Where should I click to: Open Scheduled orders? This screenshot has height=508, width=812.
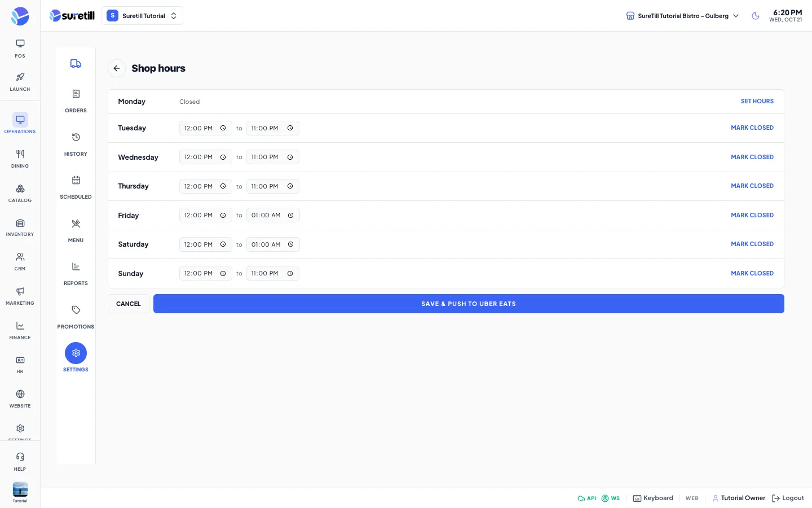point(76,187)
